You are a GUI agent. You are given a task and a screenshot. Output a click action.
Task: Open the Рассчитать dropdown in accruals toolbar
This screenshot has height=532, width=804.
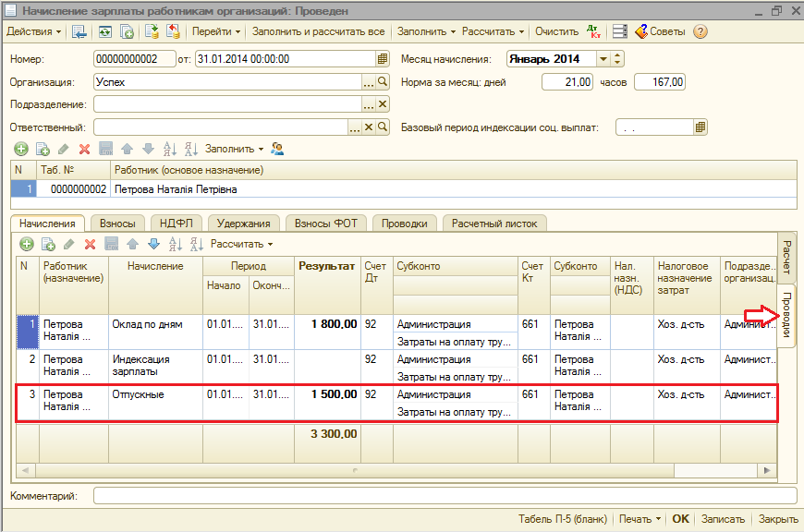coord(241,245)
